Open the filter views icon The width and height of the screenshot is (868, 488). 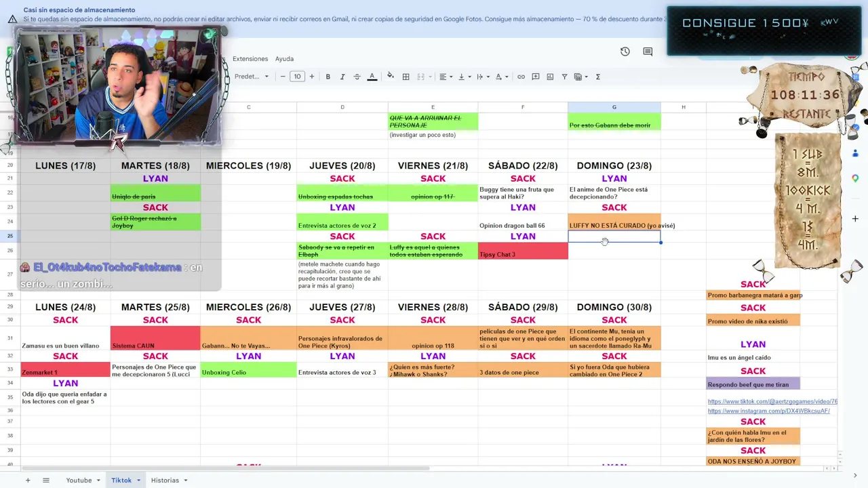(578, 77)
